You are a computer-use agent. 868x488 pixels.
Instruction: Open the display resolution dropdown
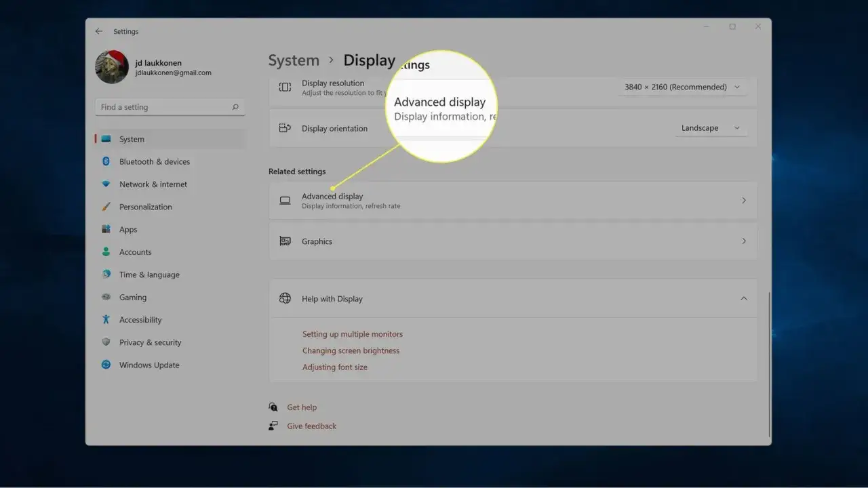[x=683, y=87]
